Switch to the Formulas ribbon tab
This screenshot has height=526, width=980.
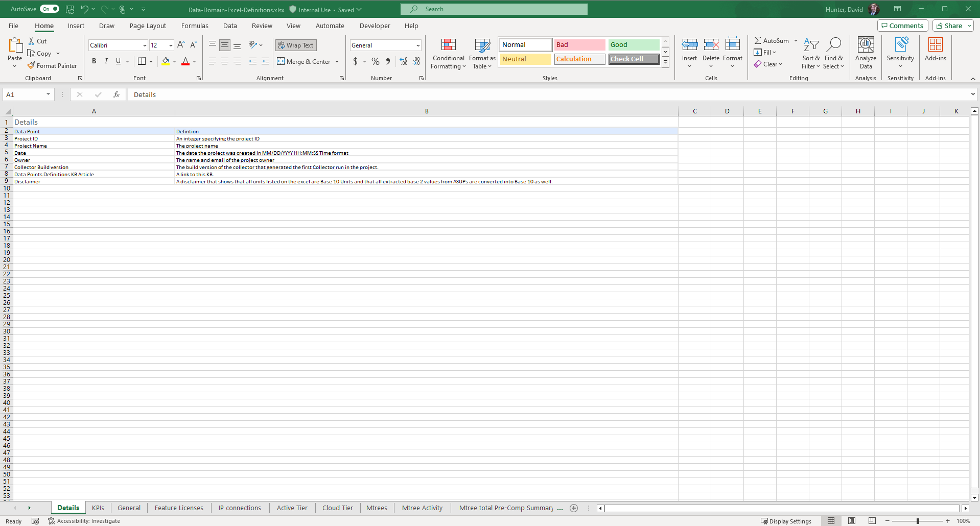(195, 26)
